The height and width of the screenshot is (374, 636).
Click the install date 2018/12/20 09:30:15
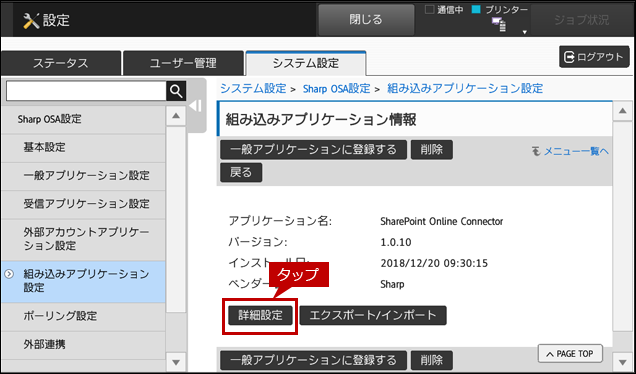pos(434,263)
